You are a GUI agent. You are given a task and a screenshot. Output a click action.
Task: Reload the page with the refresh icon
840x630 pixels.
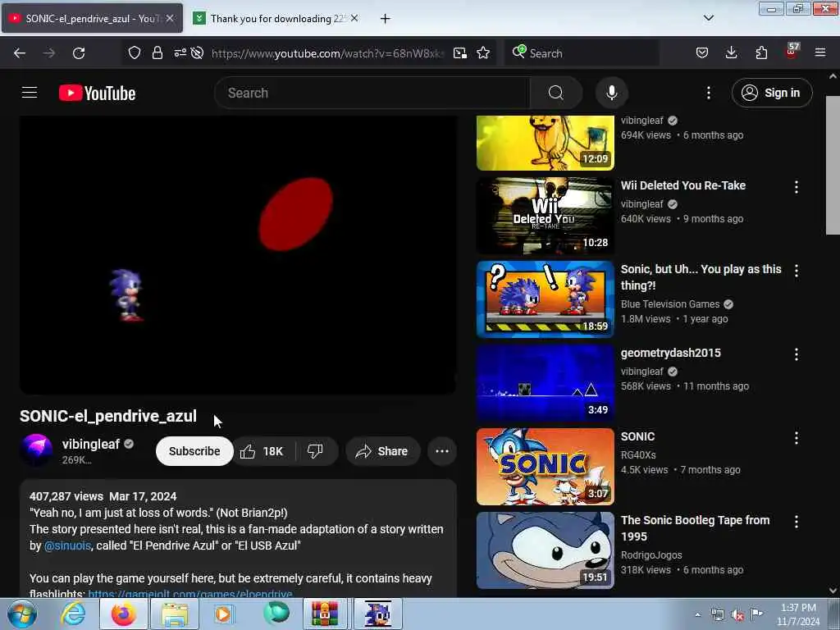click(79, 53)
